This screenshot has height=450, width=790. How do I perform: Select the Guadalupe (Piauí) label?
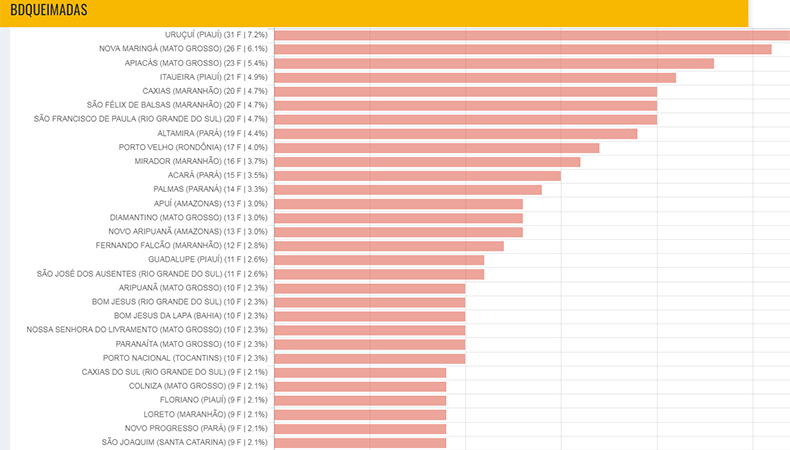click(208, 260)
